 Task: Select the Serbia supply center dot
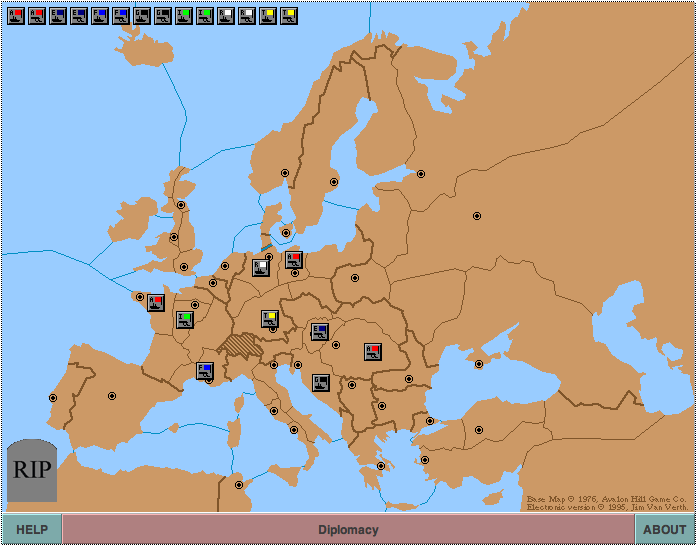coord(352,385)
